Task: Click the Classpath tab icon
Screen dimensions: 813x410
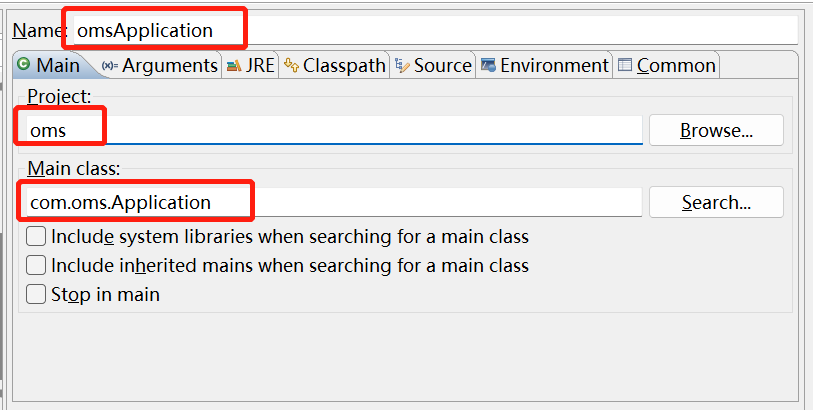Action: (x=291, y=66)
